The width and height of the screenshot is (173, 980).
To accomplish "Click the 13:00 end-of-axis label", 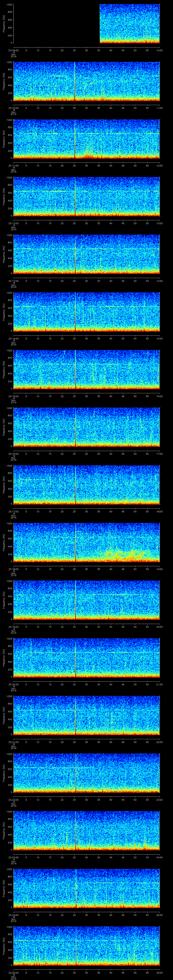I will tap(159, 223).
